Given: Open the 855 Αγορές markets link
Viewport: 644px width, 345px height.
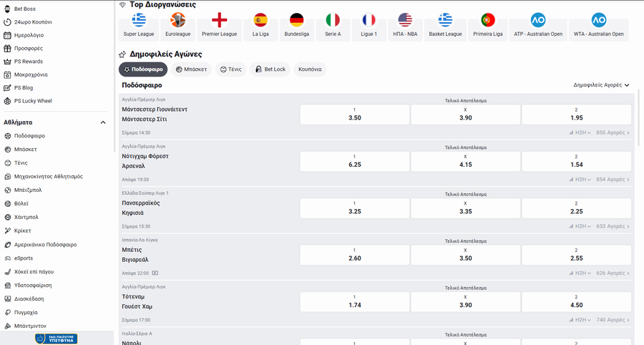Looking at the screenshot, I should tap(613, 132).
